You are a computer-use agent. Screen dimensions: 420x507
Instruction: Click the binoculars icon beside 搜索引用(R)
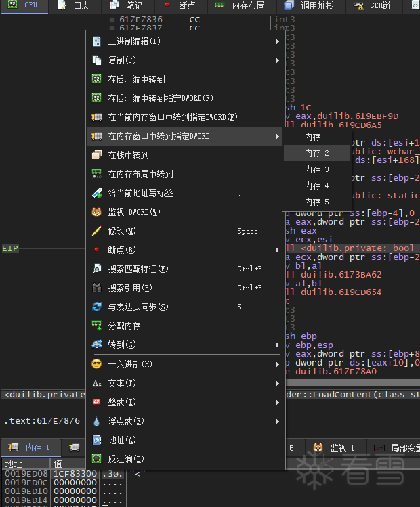tap(96, 288)
